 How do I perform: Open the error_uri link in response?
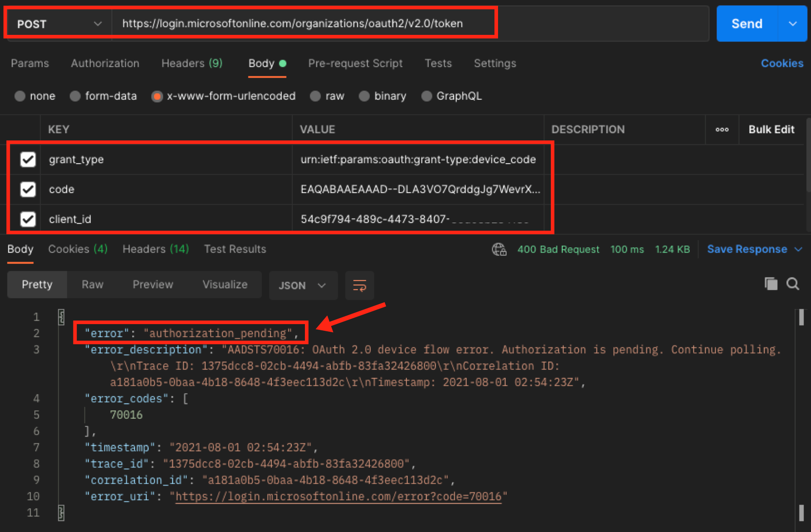(338, 496)
